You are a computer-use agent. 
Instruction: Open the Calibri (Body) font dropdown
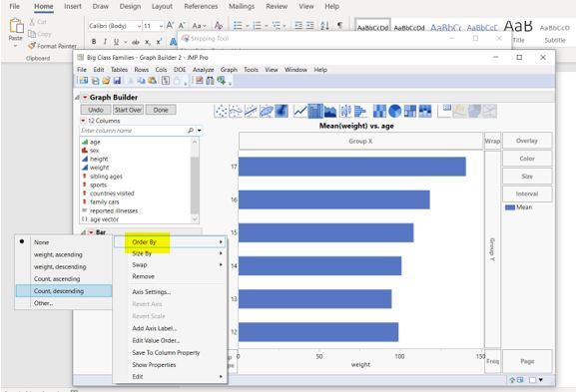point(139,26)
